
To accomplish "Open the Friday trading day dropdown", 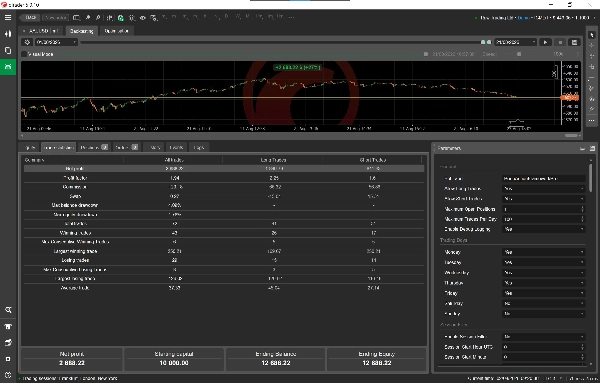I will tap(543, 293).
